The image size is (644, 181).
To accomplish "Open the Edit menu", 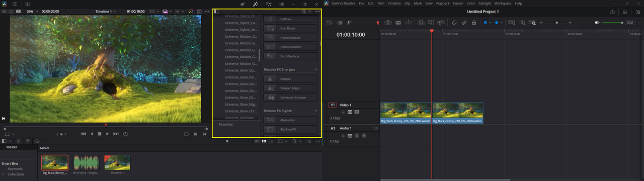I will tap(371, 4).
